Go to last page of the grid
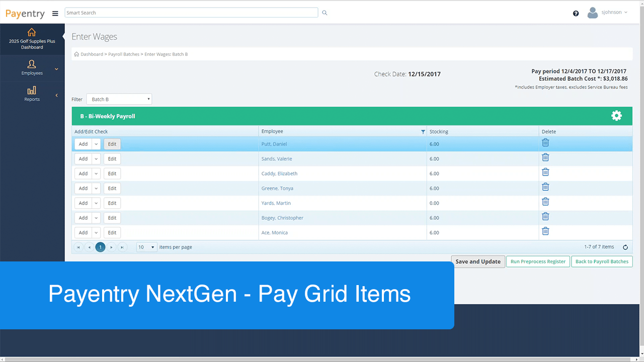The image size is (644, 362). 122,247
